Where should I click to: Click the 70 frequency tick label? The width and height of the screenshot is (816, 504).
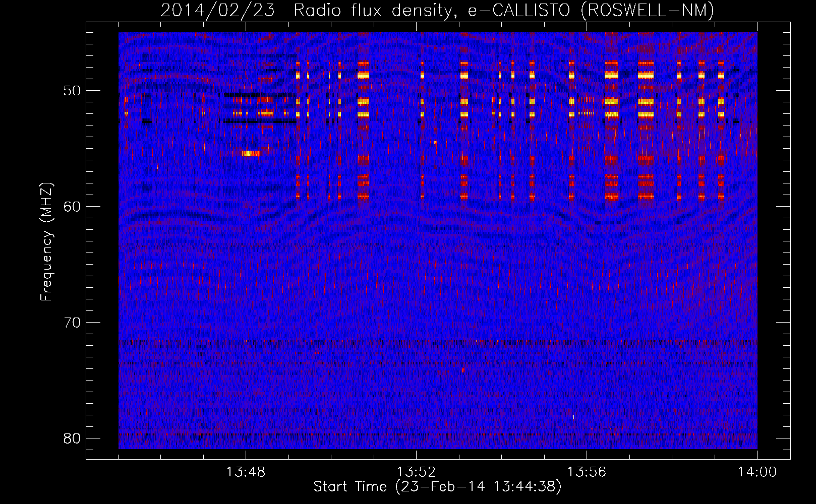(x=72, y=322)
